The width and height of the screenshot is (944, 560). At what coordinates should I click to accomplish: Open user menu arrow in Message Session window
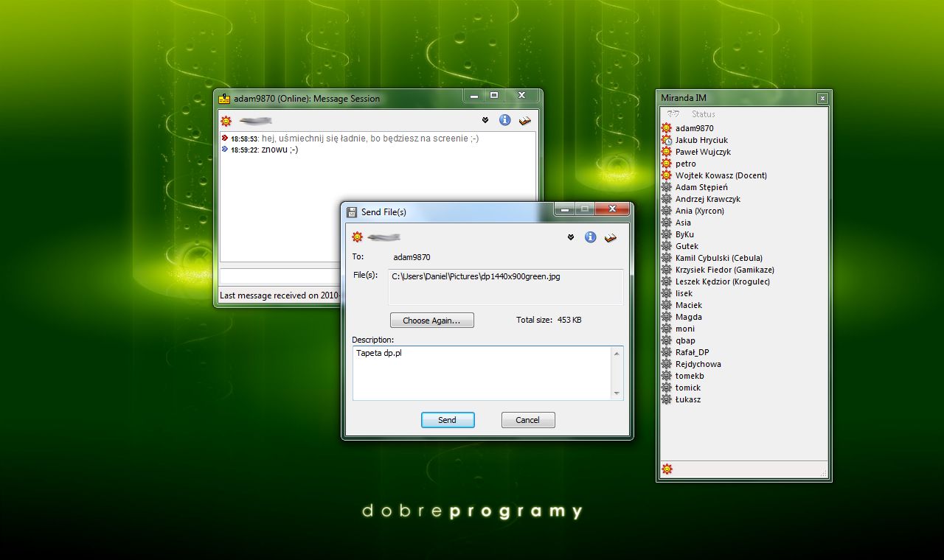485,120
